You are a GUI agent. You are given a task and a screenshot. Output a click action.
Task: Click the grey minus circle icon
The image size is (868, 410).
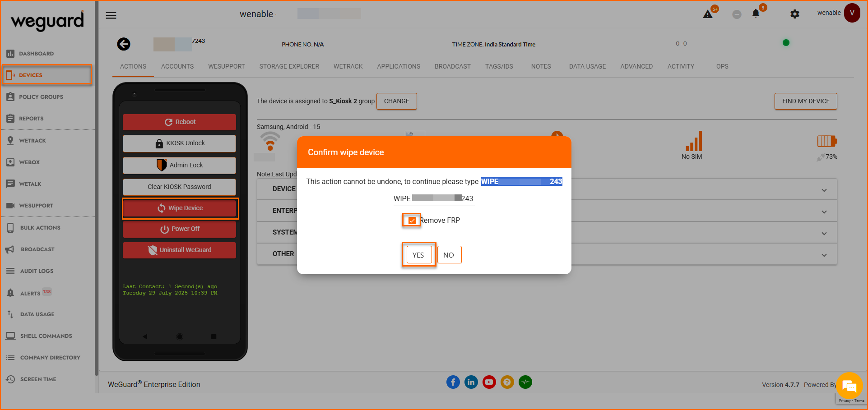pos(737,14)
